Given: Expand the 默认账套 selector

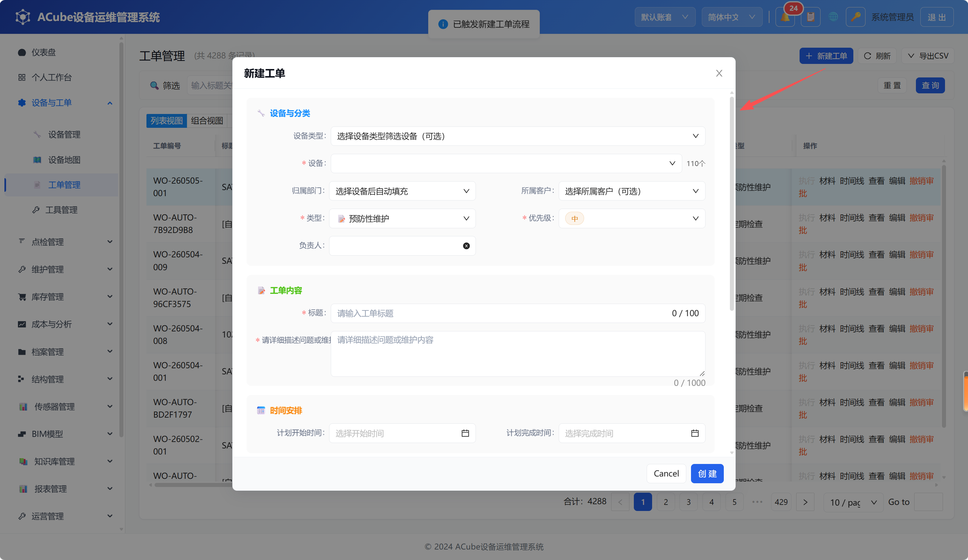Looking at the screenshot, I should (x=665, y=17).
